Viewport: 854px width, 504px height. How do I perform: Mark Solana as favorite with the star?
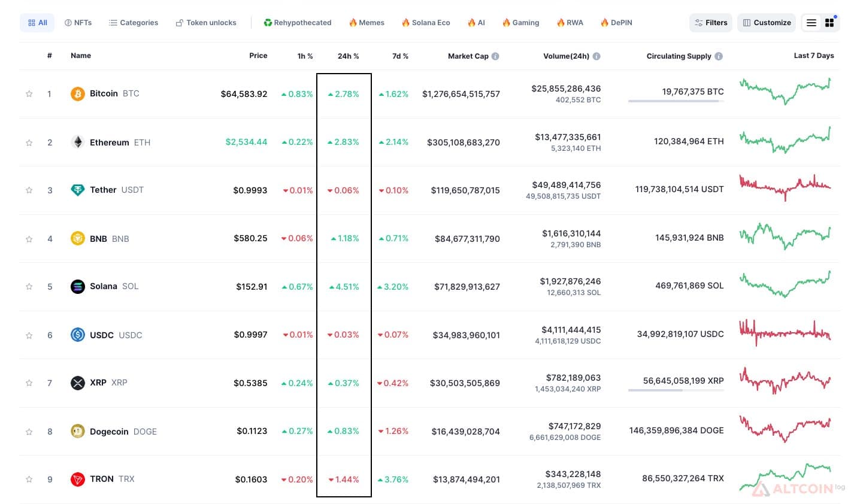[x=29, y=287]
